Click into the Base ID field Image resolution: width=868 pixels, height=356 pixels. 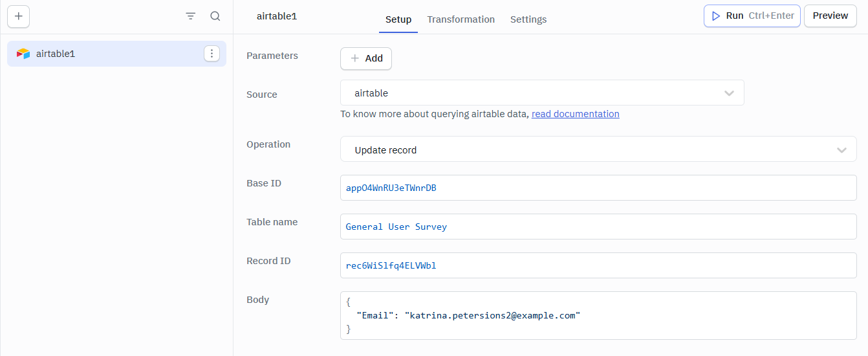[x=598, y=188]
